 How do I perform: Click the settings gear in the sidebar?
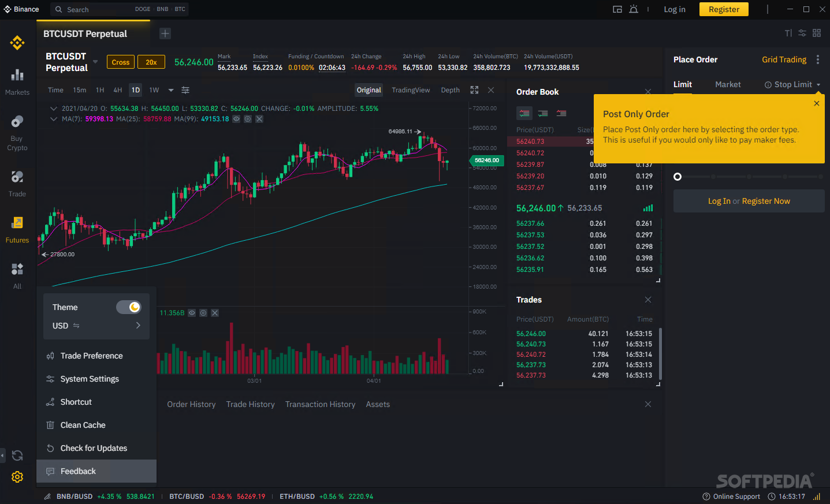coord(17,477)
